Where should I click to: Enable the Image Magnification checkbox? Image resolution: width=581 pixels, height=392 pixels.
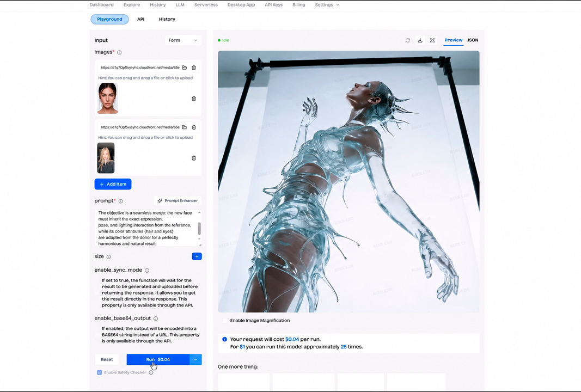225,321
